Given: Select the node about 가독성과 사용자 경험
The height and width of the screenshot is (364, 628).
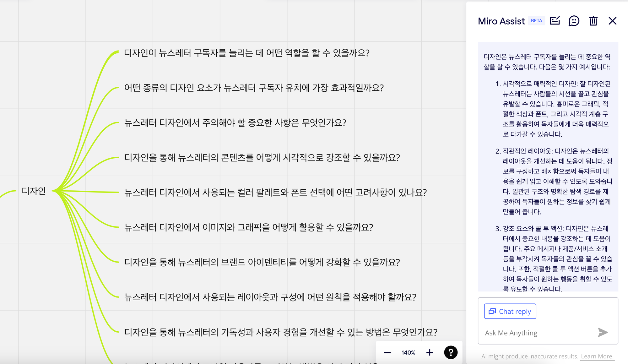Looking at the screenshot, I should 281,332.
